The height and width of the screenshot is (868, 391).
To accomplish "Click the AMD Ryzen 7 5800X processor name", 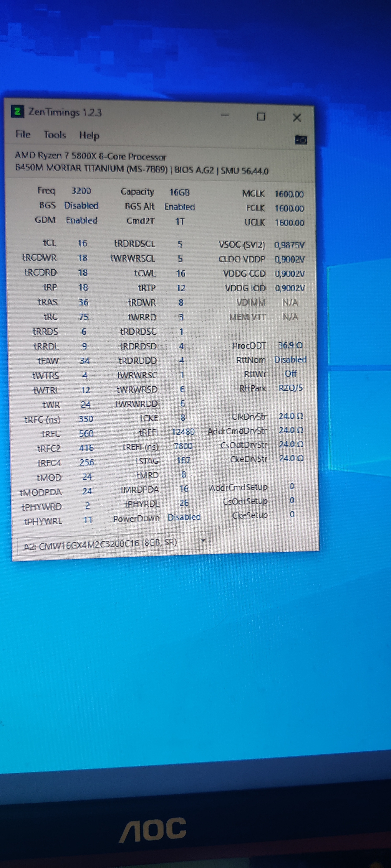I will tap(90, 156).
